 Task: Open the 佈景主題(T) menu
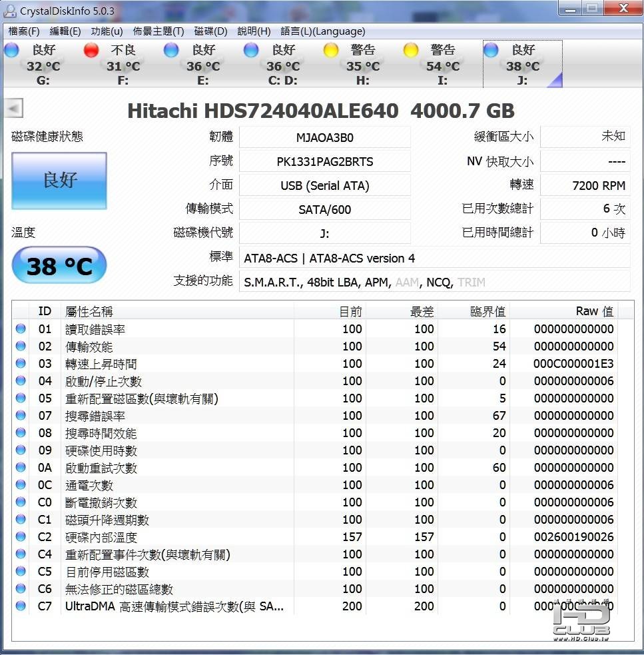159,31
